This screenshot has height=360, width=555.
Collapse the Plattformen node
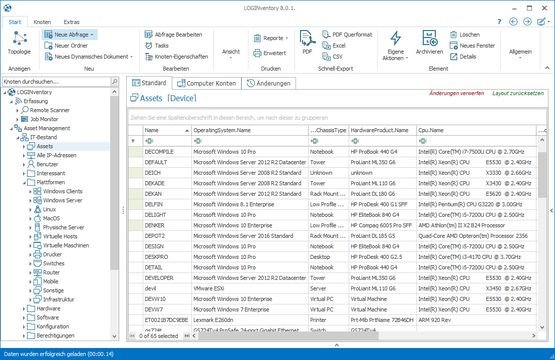click(24, 182)
